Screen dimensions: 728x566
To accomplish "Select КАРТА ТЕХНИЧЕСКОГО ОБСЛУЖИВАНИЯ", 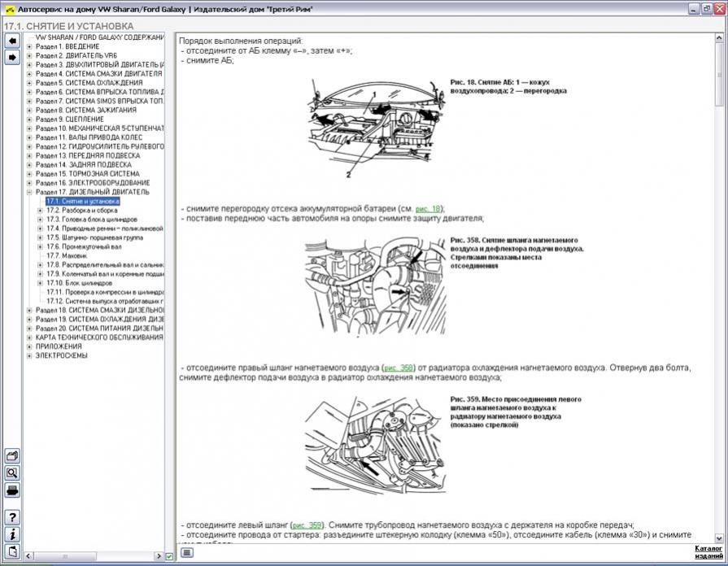I will pos(99,337).
